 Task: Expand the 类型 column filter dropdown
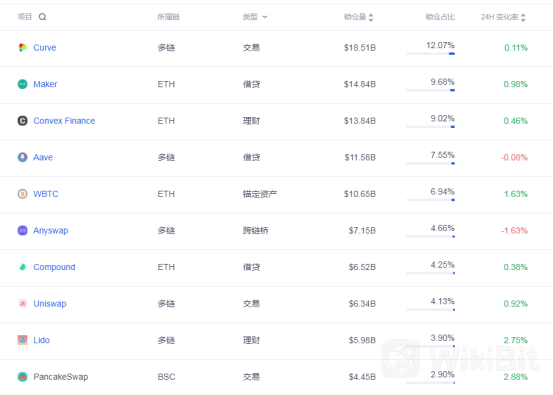pyautogui.click(x=265, y=17)
